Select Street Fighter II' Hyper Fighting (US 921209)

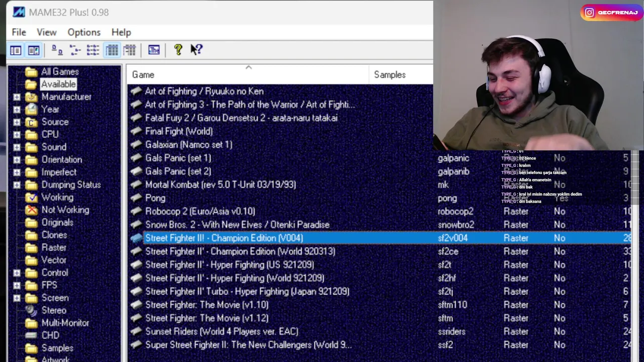click(x=229, y=265)
